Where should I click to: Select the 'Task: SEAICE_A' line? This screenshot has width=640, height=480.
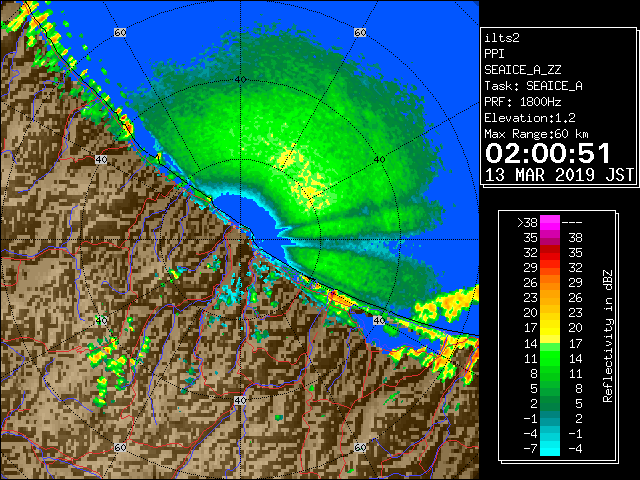coord(533,86)
